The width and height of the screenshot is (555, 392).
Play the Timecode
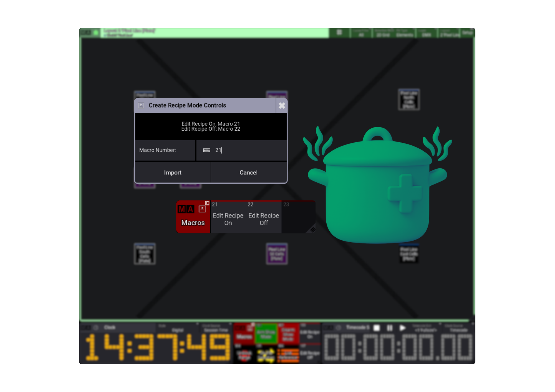[x=402, y=328]
